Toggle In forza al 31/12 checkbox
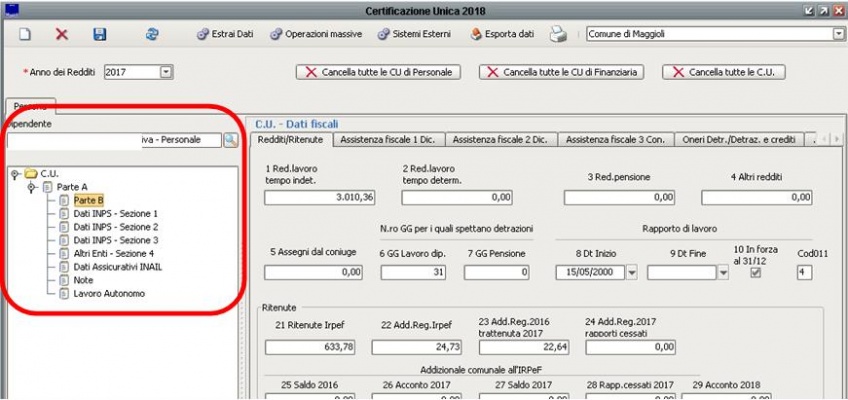Viewport: 848px width, 400px height. pyautogui.click(x=756, y=272)
